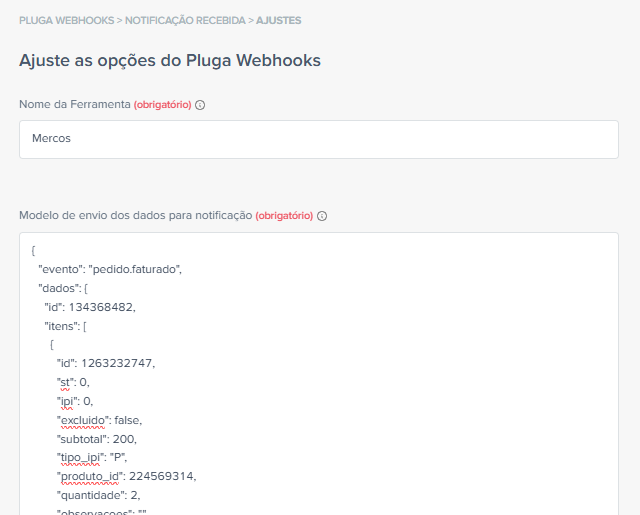Click the misspelled word "st" in JSON
The height and width of the screenshot is (515, 640).
pyautogui.click(x=65, y=382)
